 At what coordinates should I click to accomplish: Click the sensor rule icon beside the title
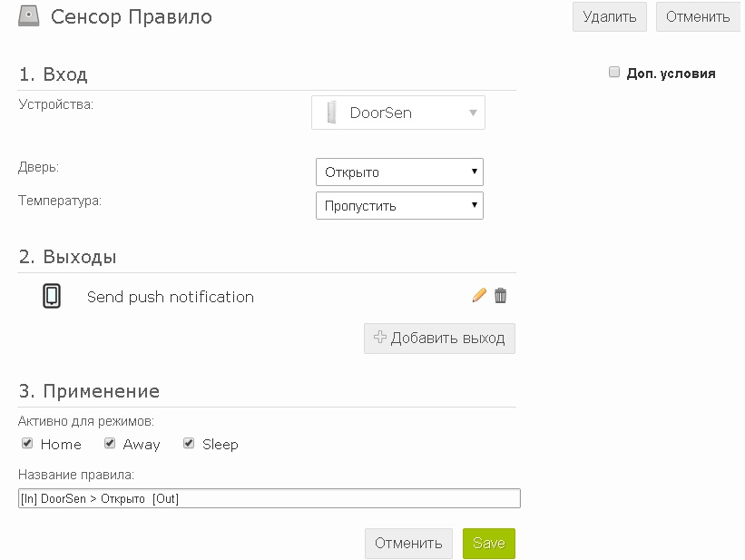(28, 15)
